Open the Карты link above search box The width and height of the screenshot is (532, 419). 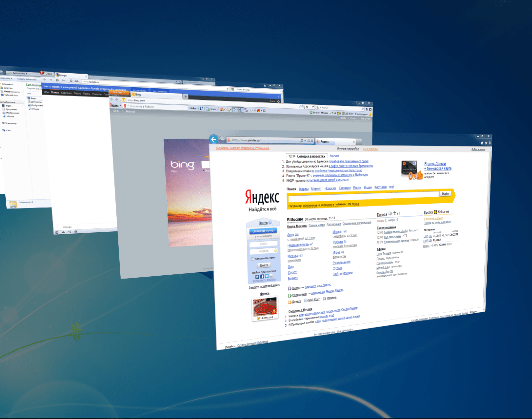pyautogui.click(x=304, y=189)
